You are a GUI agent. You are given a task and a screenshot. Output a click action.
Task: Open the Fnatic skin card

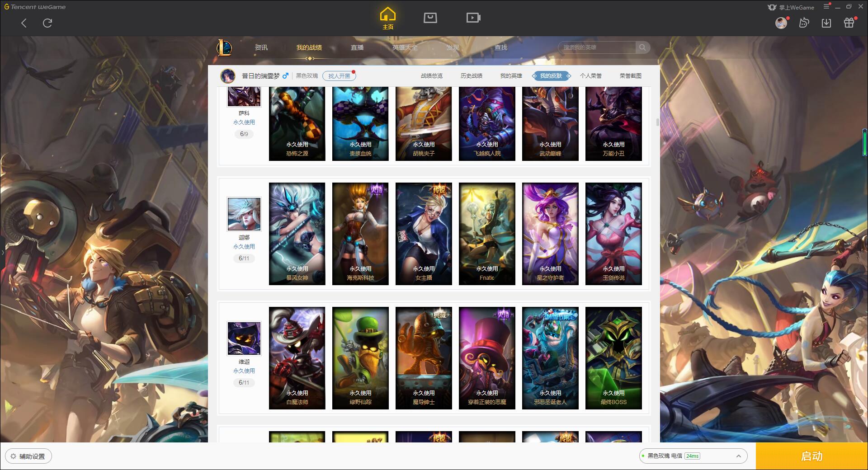point(487,234)
